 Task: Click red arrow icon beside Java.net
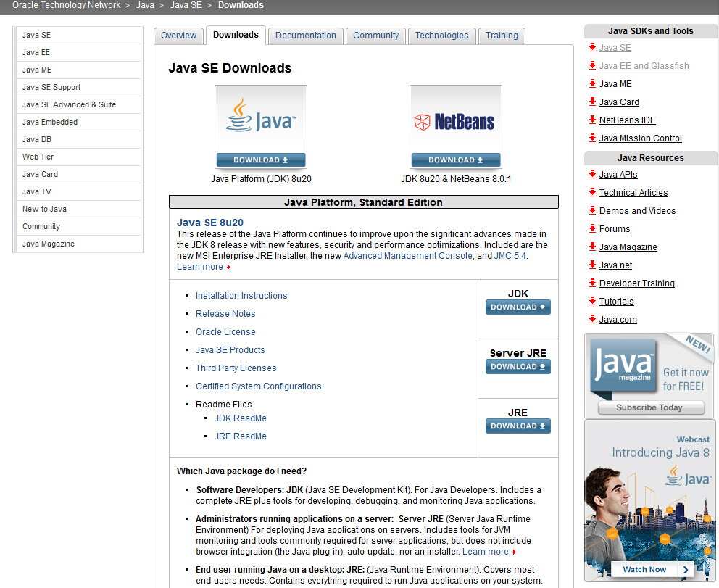click(592, 265)
